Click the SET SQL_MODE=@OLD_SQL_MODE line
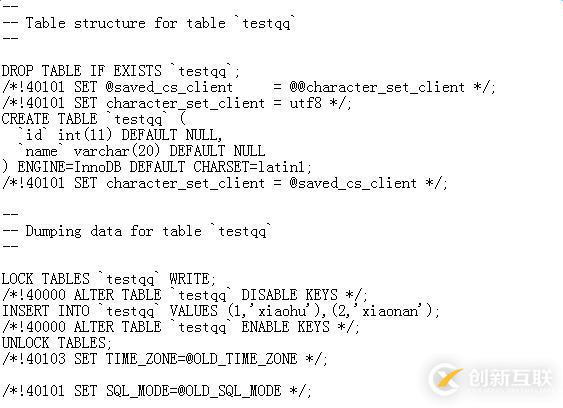The height and width of the screenshot is (408, 563). click(157, 391)
